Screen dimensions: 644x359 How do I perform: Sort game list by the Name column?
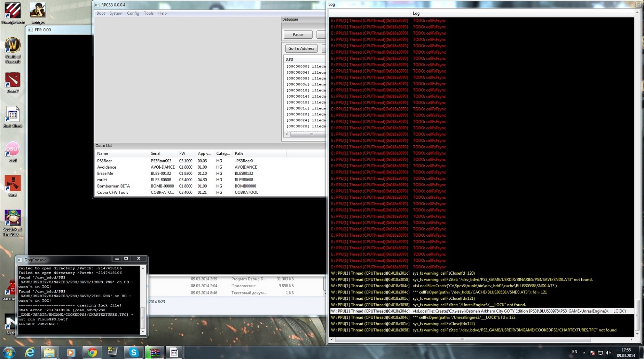(103, 153)
